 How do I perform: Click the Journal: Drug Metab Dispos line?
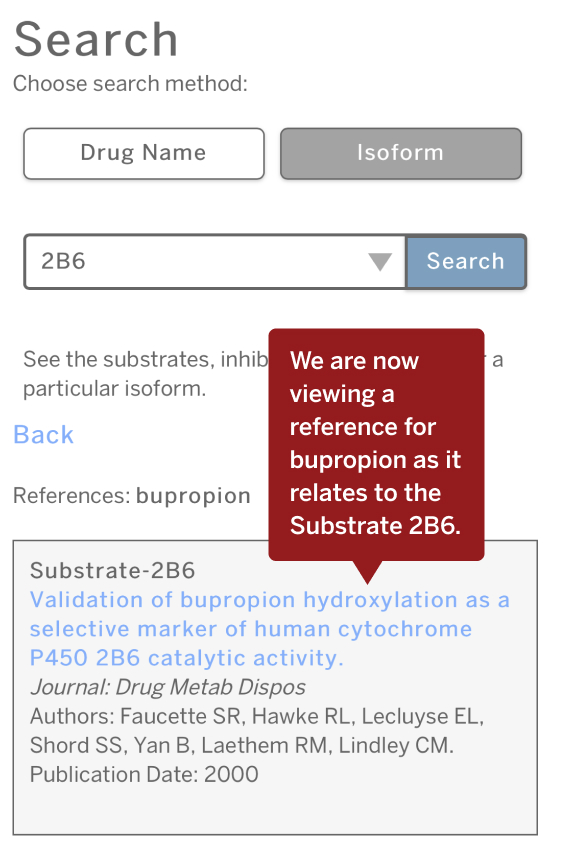click(x=168, y=688)
